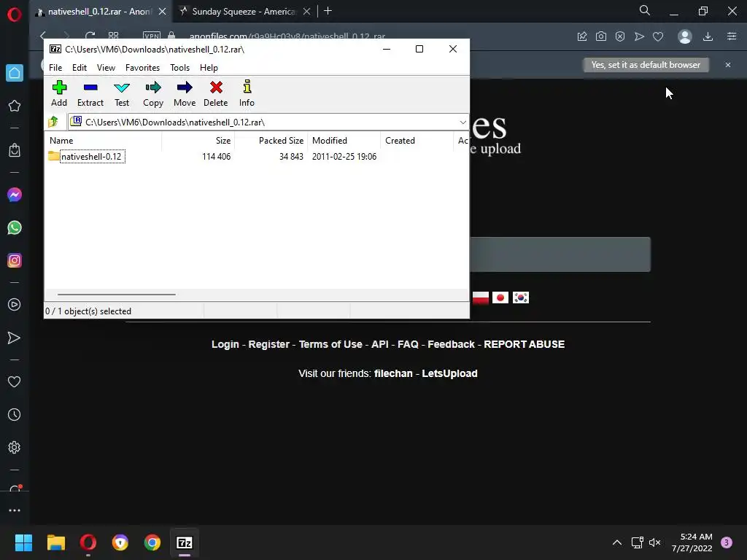This screenshot has height=560, width=747.
Task: Open the Tools menu
Action: pos(179,68)
